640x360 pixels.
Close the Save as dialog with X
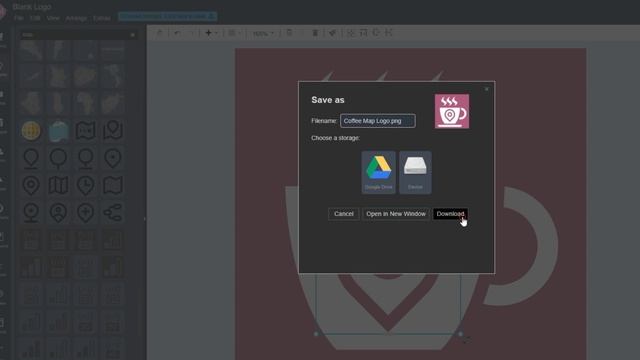point(487,89)
